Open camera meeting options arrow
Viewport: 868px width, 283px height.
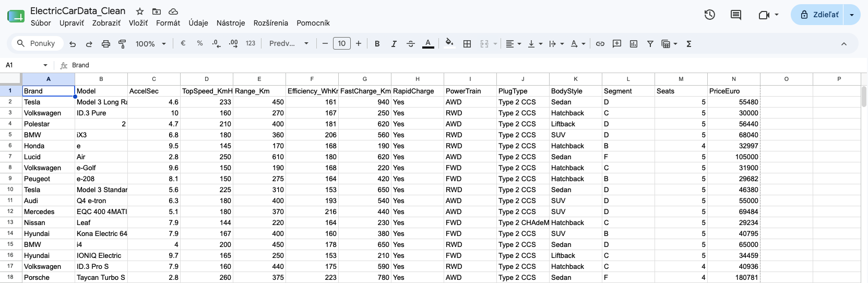point(777,15)
